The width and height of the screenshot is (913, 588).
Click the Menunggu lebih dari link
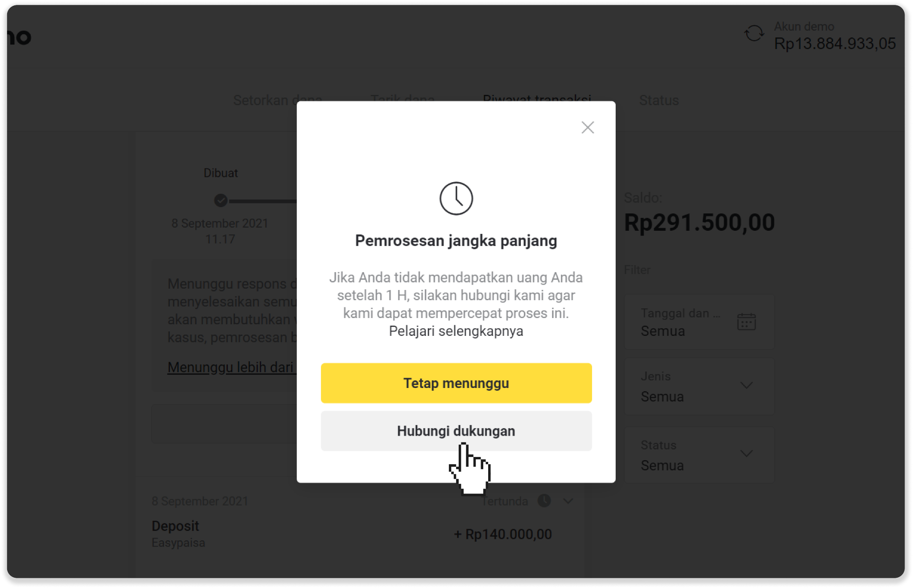click(230, 367)
